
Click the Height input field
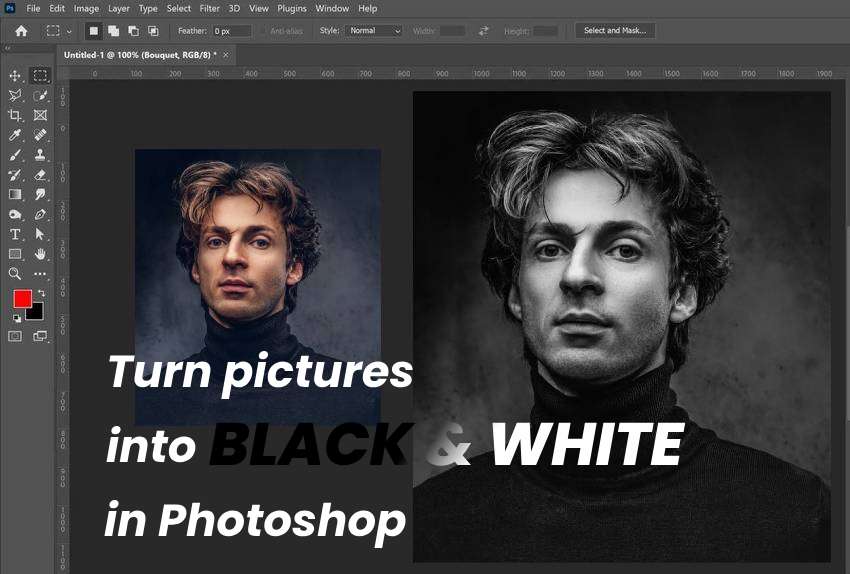point(545,31)
